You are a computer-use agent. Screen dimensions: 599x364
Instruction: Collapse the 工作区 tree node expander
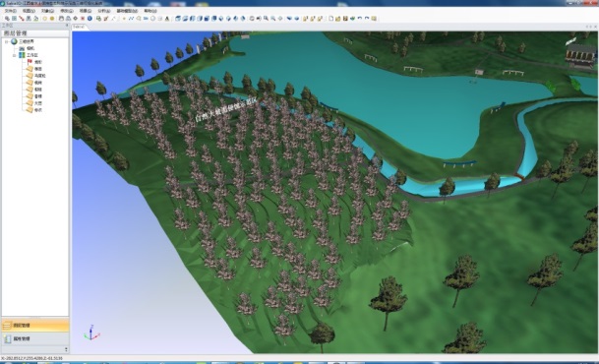coord(14,55)
